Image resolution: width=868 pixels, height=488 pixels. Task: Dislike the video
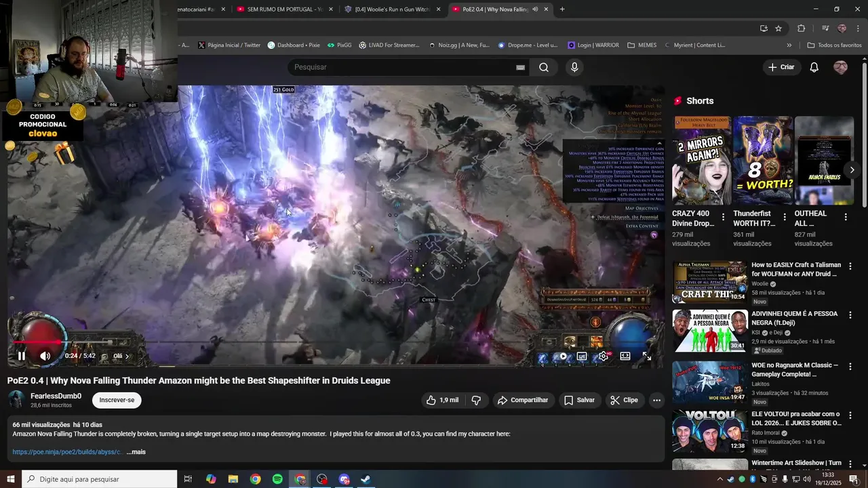coord(476,400)
